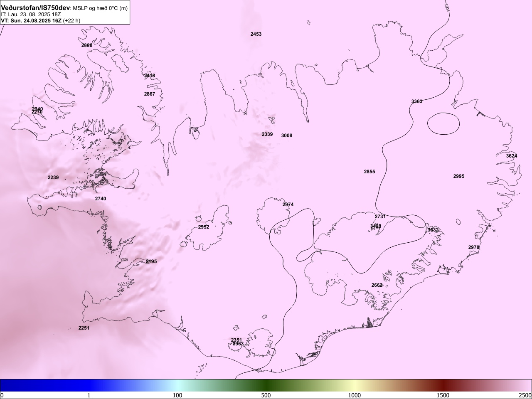Click the 'MSLP og hæð 0°C (m)' description

pyautogui.click(x=101, y=9)
